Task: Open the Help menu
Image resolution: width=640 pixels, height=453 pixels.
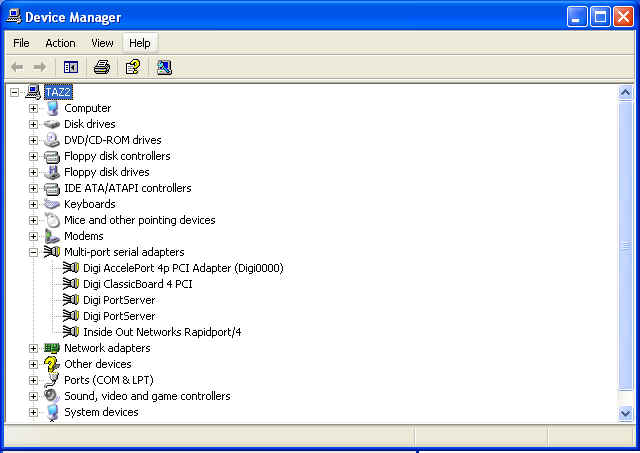Action: tap(139, 43)
